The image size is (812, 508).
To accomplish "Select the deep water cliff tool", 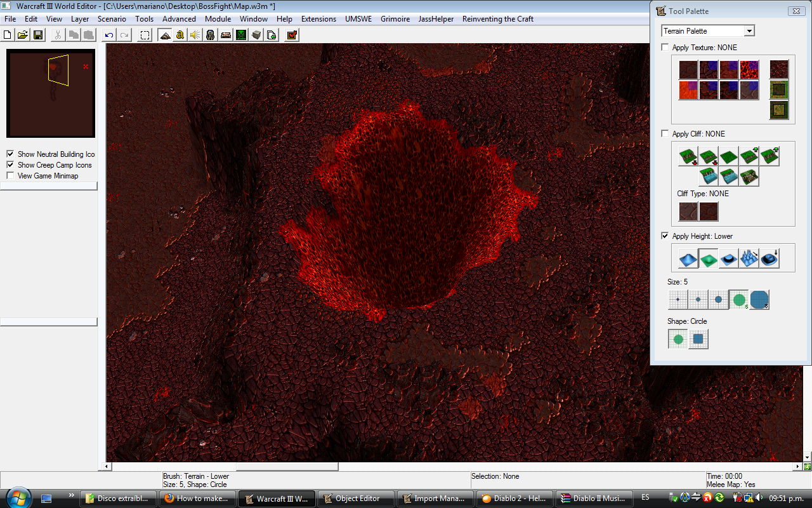I will 708,177.
